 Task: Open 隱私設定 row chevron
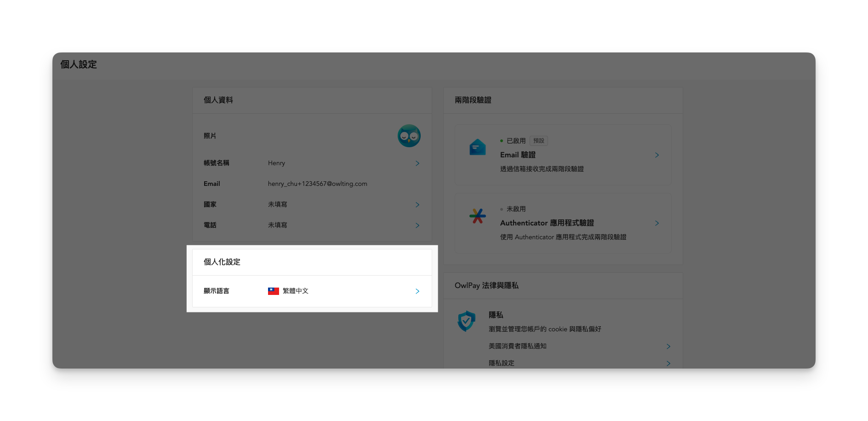pyautogui.click(x=668, y=363)
